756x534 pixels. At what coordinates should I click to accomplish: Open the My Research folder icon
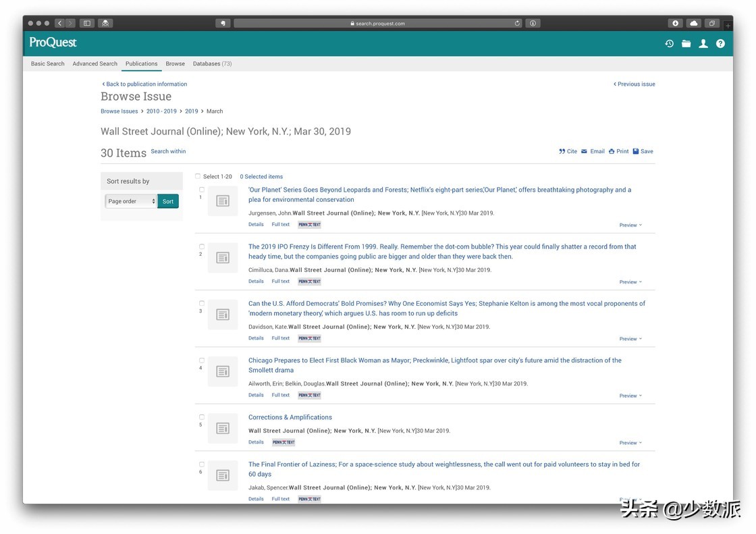[x=686, y=43]
